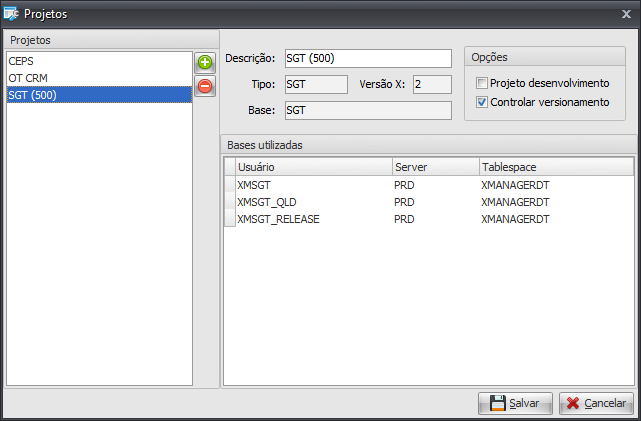Click the Base field
The image size is (641, 421).
click(367, 110)
